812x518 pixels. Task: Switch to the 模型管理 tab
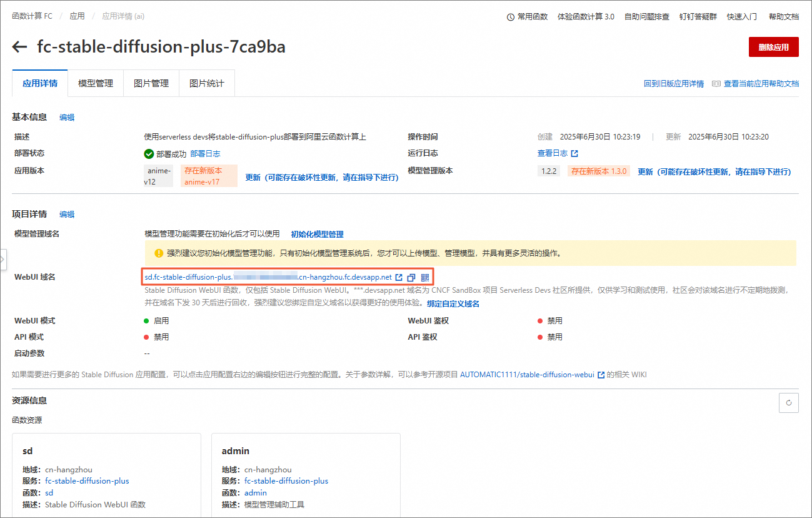96,83
